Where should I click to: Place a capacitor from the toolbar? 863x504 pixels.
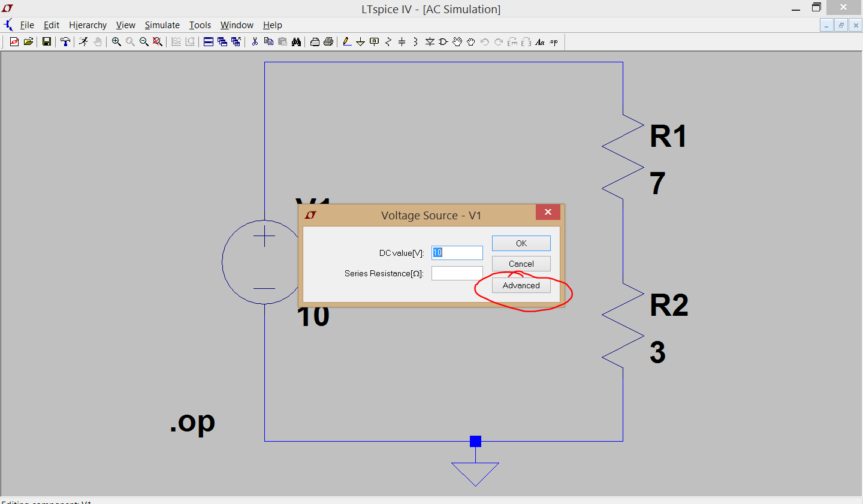coord(402,42)
